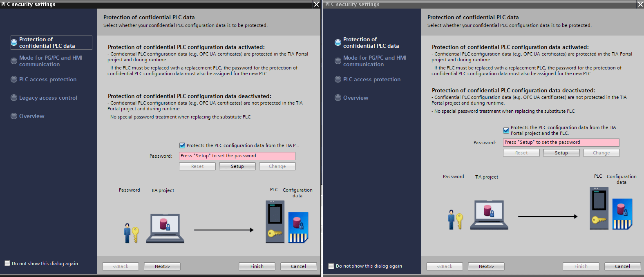
Task: Click the TIA project laptop icon in right dialog
Action: coord(489,214)
